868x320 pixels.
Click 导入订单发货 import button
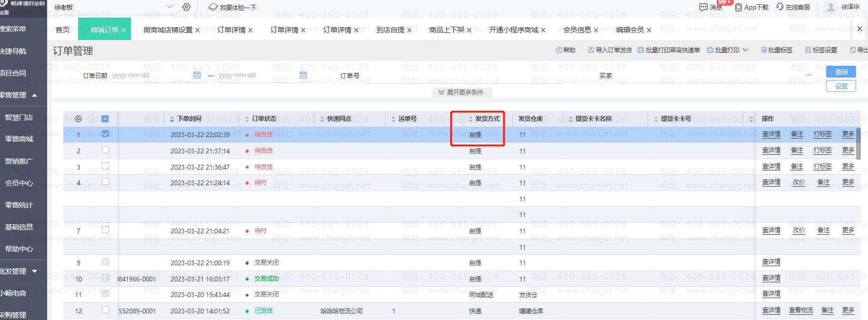point(610,50)
